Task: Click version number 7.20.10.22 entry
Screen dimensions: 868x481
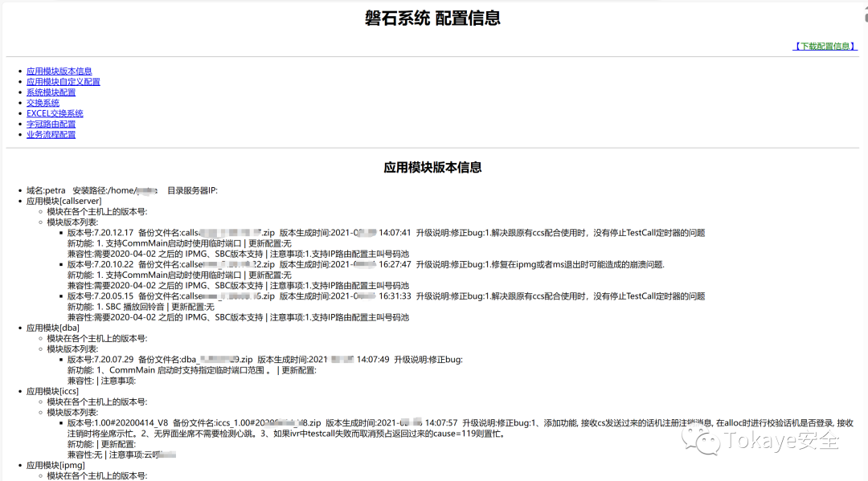Action: click(x=100, y=264)
